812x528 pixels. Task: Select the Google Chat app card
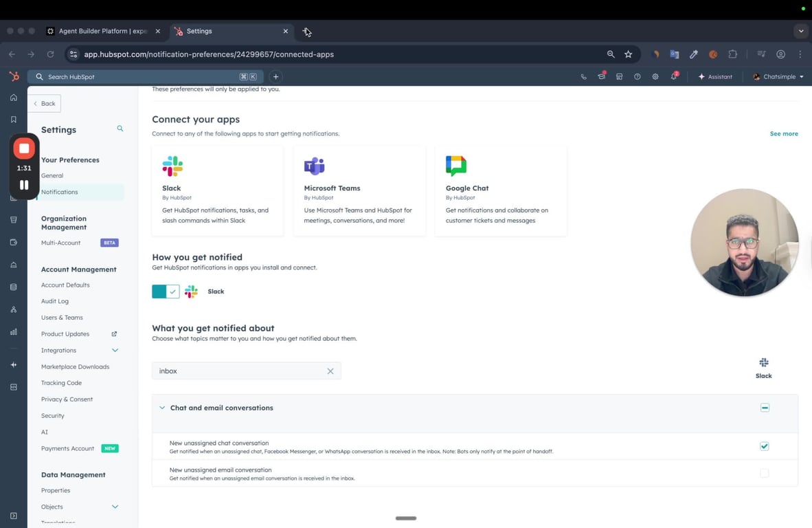[x=501, y=190]
